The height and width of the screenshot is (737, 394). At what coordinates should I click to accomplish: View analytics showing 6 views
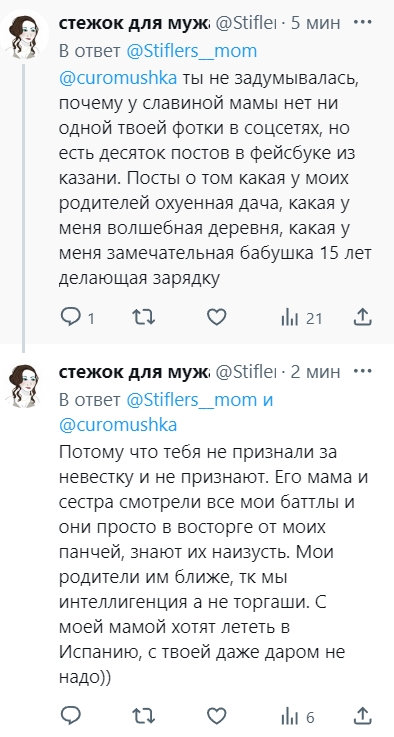click(x=297, y=717)
